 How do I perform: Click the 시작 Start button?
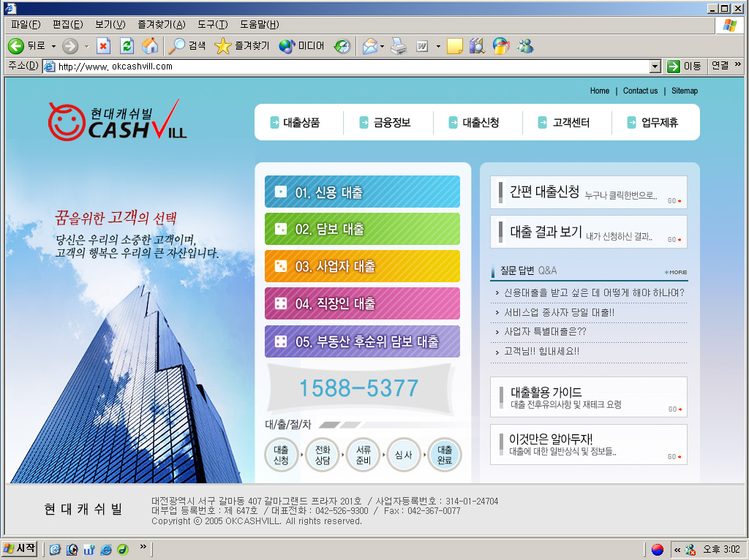[20, 548]
